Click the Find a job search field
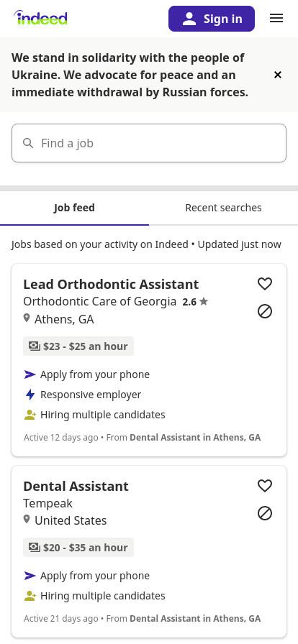This screenshot has height=644, width=298. pyautogui.click(x=149, y=143)
